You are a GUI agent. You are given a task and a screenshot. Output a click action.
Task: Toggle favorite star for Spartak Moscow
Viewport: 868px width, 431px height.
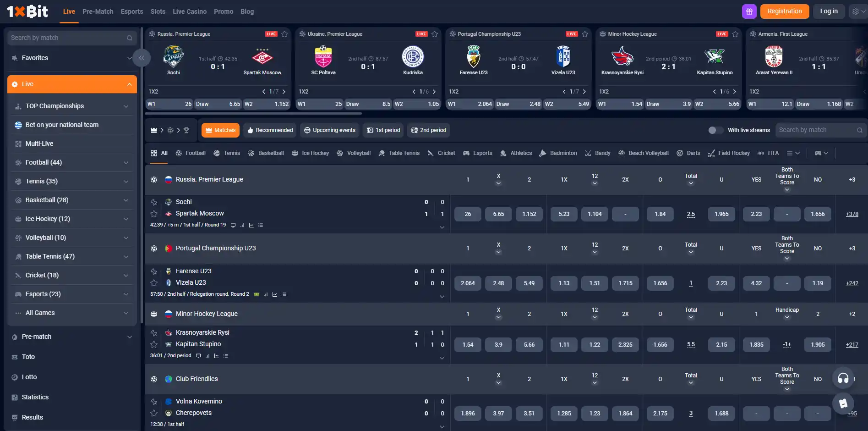click(154, 214)
